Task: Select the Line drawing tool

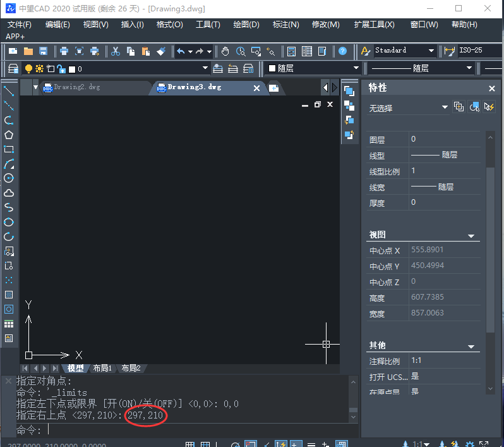Action: pos(9,91)
